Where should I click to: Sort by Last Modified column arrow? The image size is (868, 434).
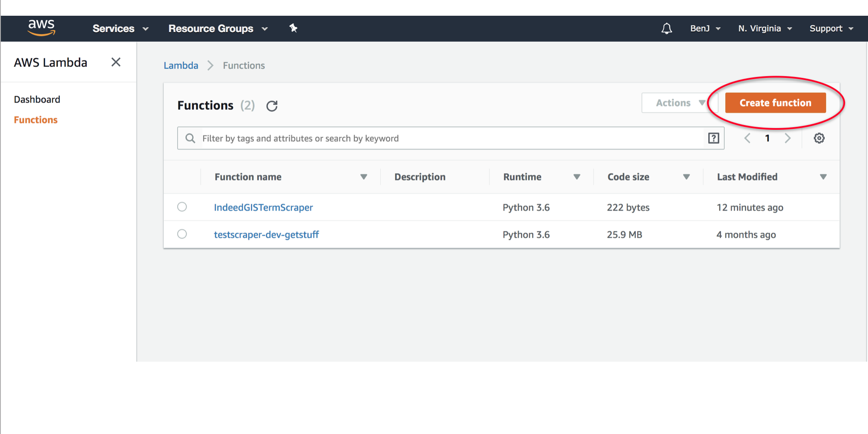(823, 177)
